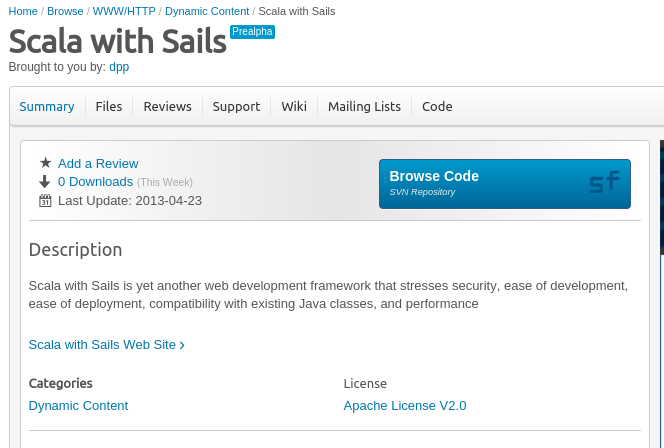Click the sf logo on Browse Code

pyautogui.click(x=604, y=182)
